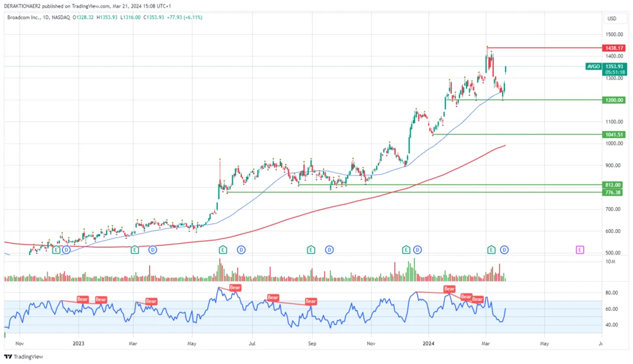Click the Broadcom Inc. symbol title

(23, 17)
